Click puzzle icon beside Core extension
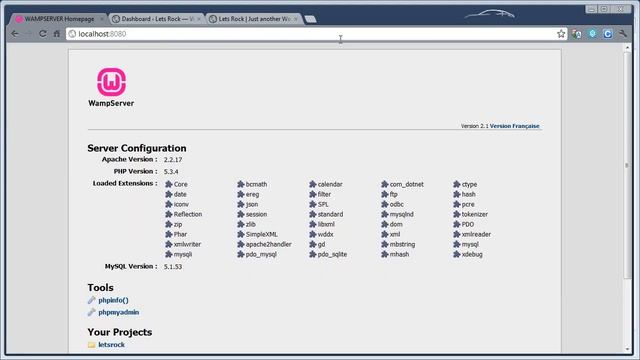 (169, 184)
